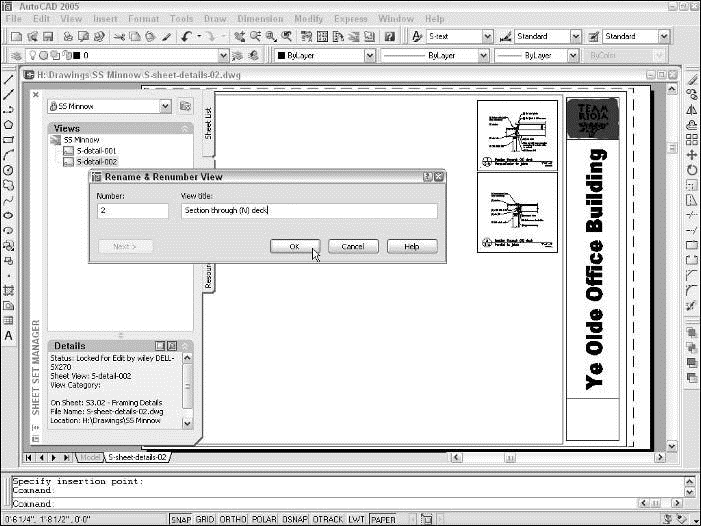Click the Undo arrow icon
The height and width of the screenshot is (526, 701).
tap(186, 37)
